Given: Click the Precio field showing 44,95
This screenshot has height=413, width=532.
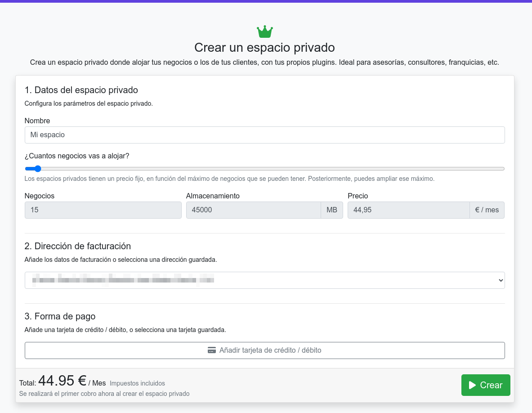Looking at the screenshot, I should [409, 210].
